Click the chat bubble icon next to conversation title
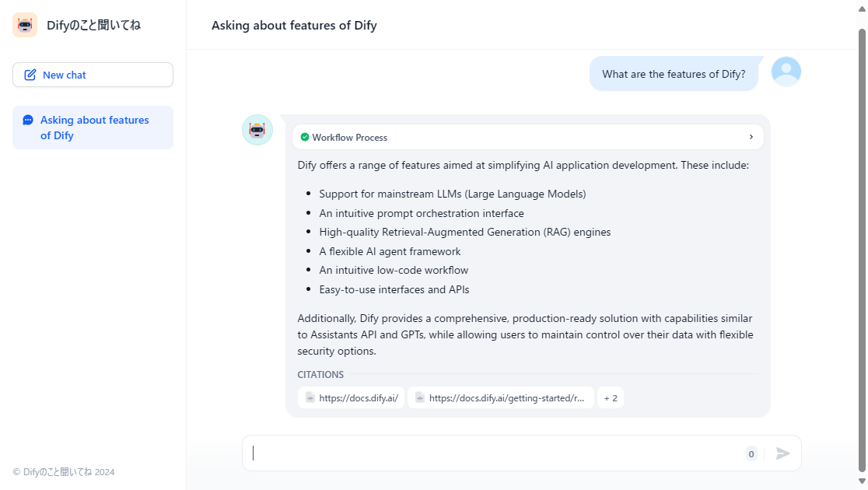The height and width of the screenshot is (490, 868). tap(27, 120)
